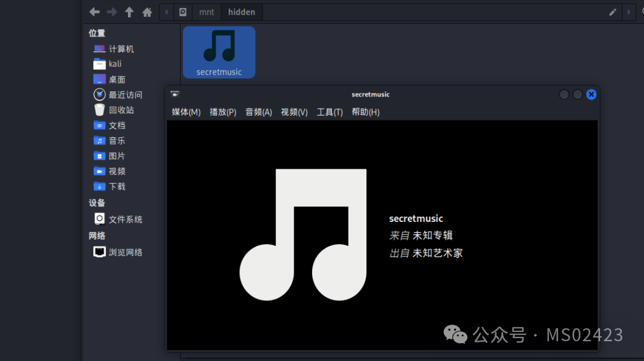This screenshot has width=644, height=361.
Task: Click the secretmusic title in player
Action: (416, 218)
